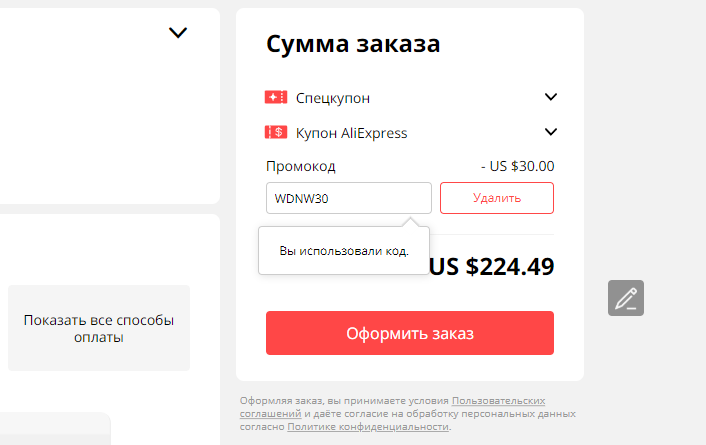Expand the Спецкупон chevron arrow

point(550,97)
